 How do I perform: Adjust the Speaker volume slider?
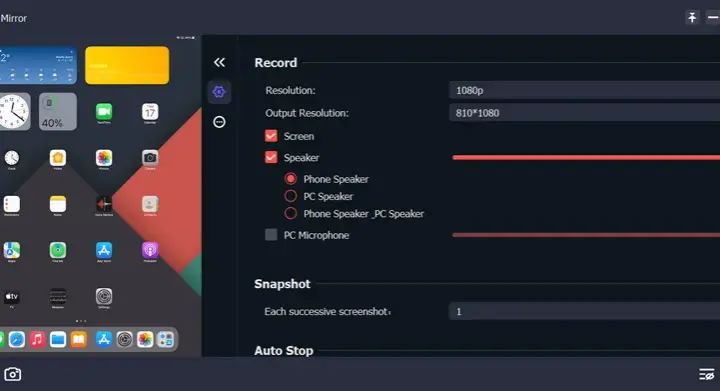[586, 157]
